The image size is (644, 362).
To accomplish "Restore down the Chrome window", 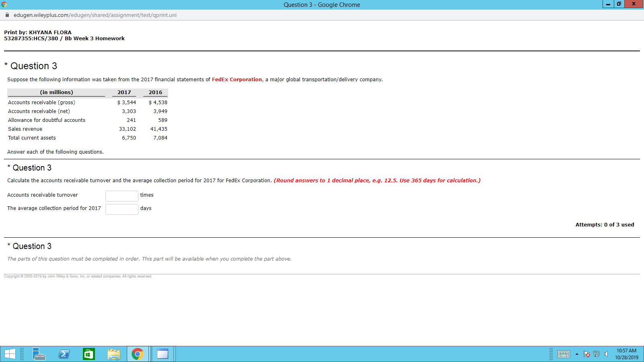I will 619,4.
